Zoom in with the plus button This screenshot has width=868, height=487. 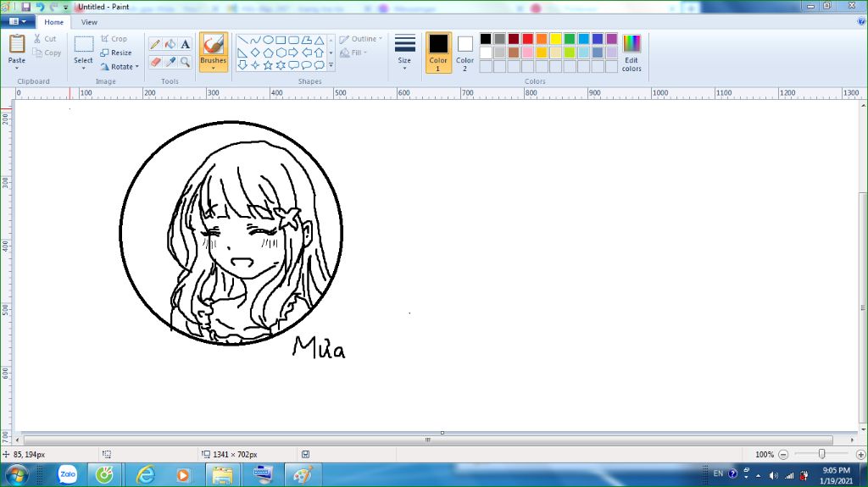coord(861,454)
